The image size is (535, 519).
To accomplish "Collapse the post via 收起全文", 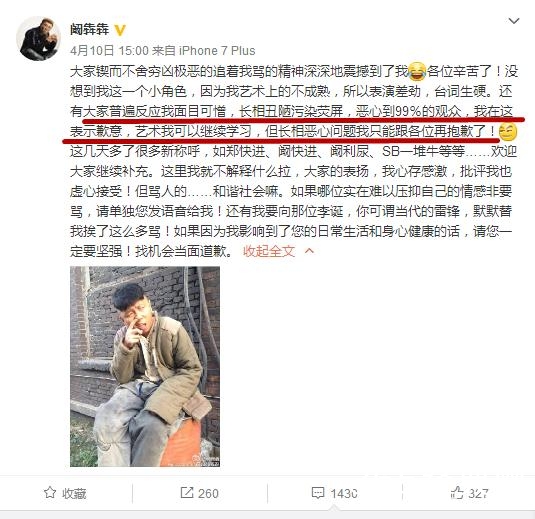I will click(269, 251).
